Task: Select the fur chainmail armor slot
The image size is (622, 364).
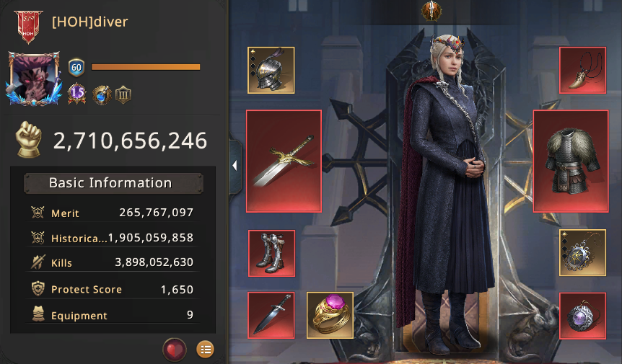Action: tap(571, 161)
